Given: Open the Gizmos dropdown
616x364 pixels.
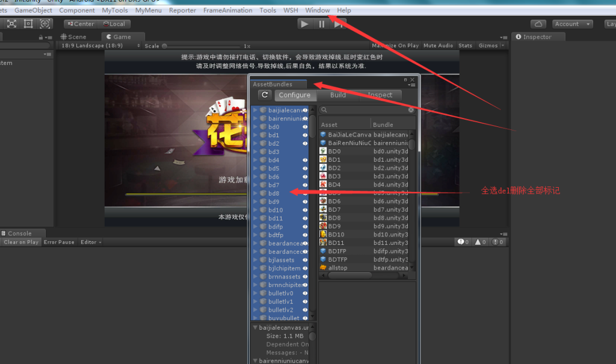Looking at the screenshot, I should tap(491, 46).
